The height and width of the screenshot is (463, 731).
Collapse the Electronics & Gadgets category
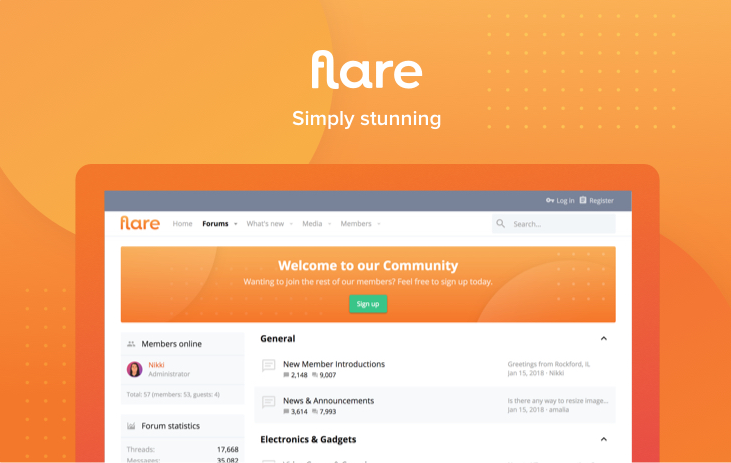pyautogui.click(x=603, y=439)
